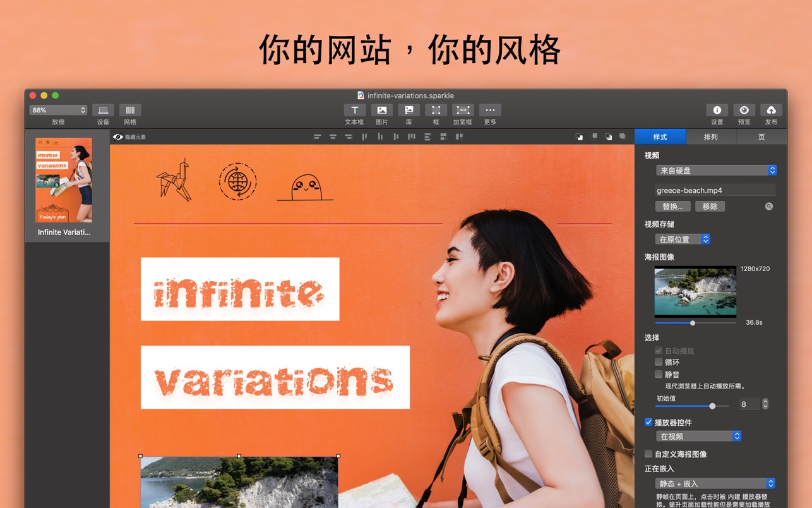
Task: Click the 自动播放 autoplay checkbox
Action: [x=659, y=351]
